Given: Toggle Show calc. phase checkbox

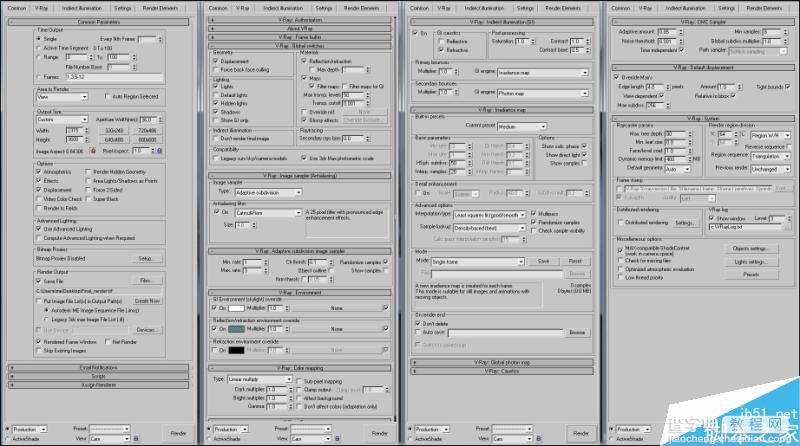Looking at the screenshot, I should (x=584, y=146).
